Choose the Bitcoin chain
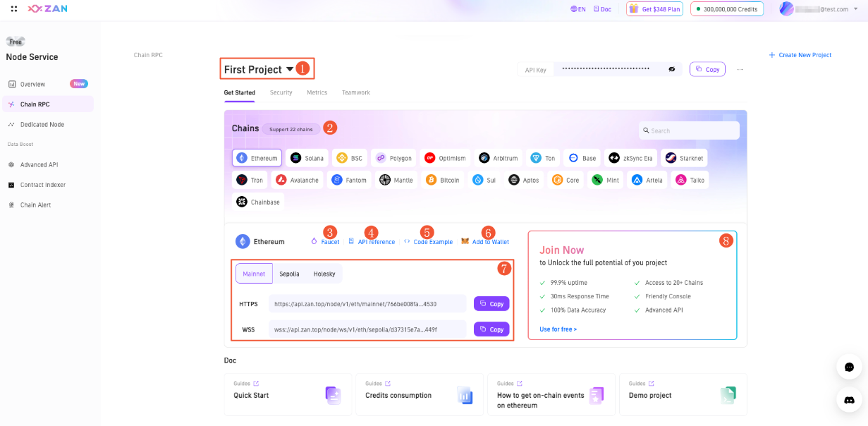The width and height of the screenshot is (868, 426). [443, 180]
